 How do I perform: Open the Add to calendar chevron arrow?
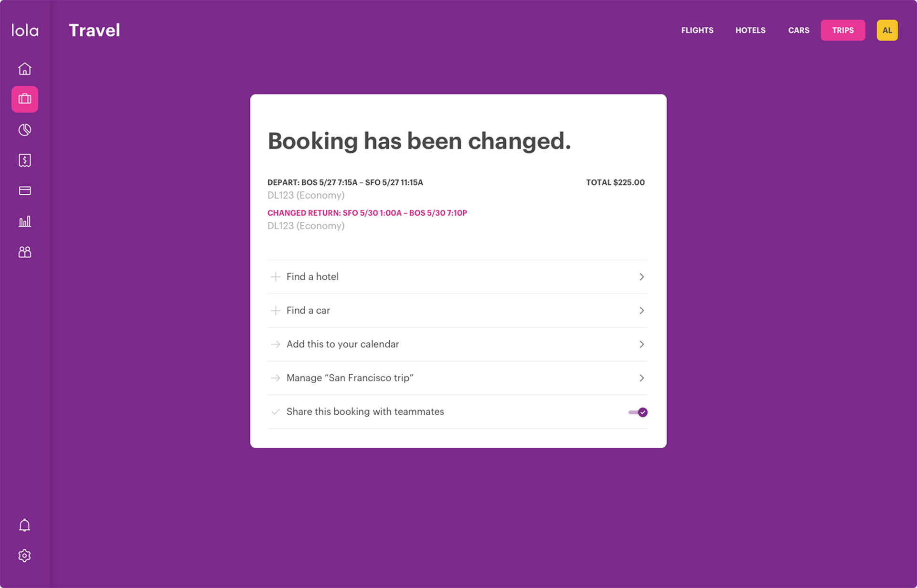[641, 345]
